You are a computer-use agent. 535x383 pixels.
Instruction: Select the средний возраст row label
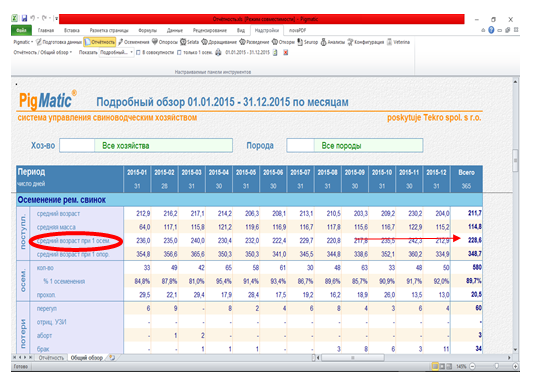coord(58,214)
